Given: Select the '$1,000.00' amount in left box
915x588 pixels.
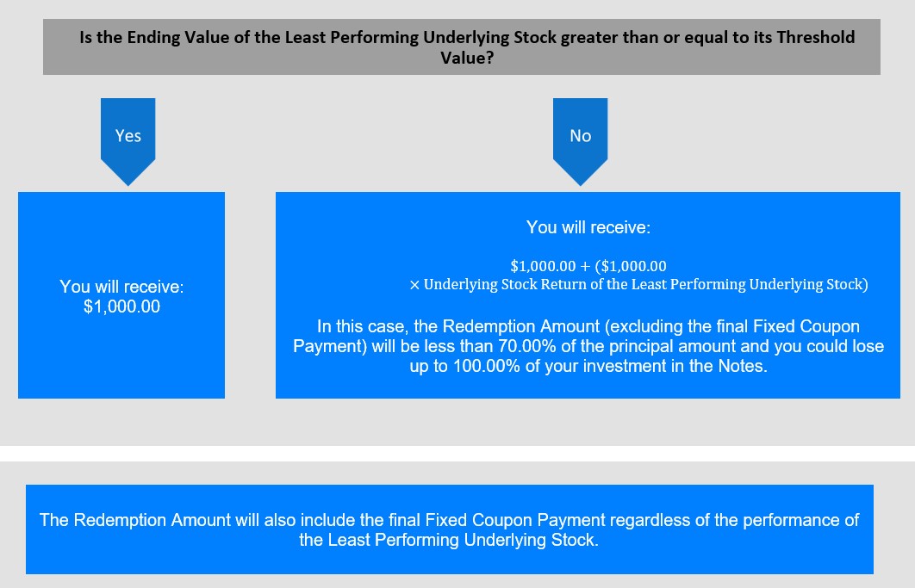Looking at the screenshot, I should pyautogui.click(x=121, y=306).
